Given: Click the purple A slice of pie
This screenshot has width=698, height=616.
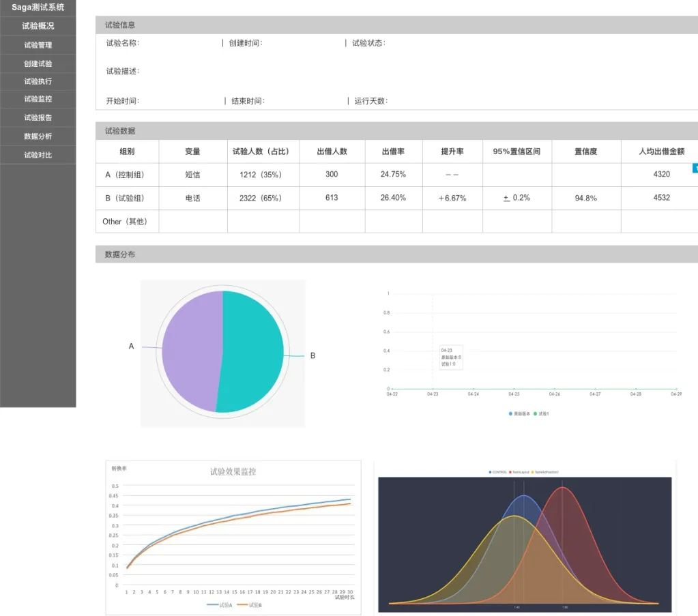Looking at the screenshot, I should tap(192, 351).
